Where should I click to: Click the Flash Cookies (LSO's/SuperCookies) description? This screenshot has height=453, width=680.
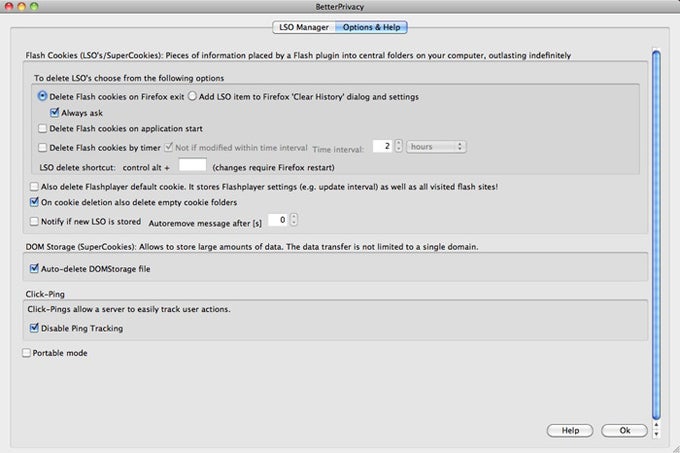298,55
